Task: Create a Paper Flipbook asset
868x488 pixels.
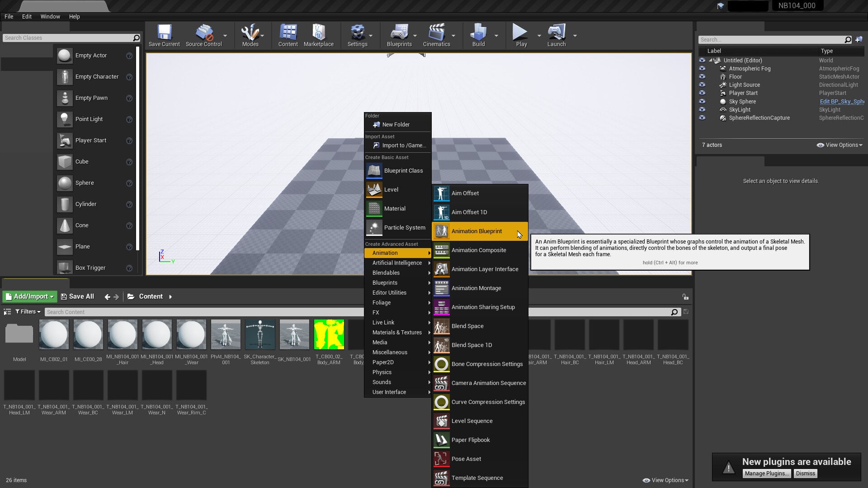Action: tap(480, 440)
